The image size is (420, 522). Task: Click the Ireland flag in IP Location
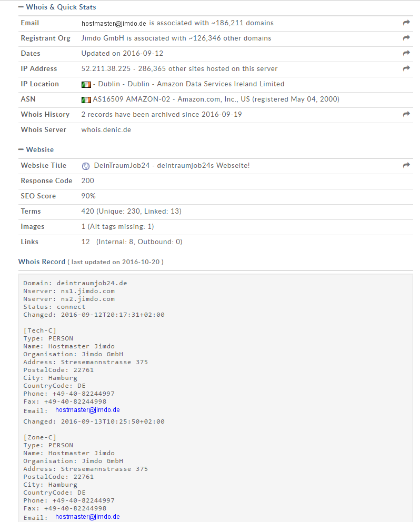pyautogui.click(x=86, y=85)
